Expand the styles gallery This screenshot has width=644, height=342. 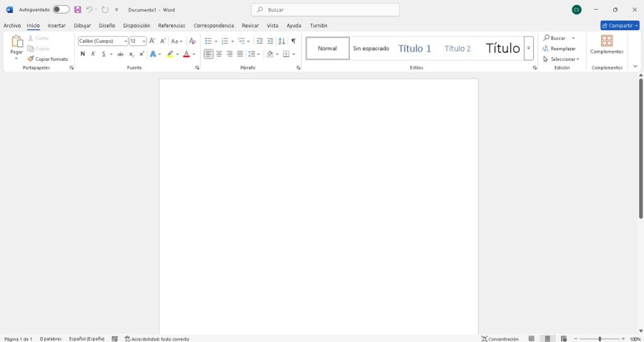(528, 48)
